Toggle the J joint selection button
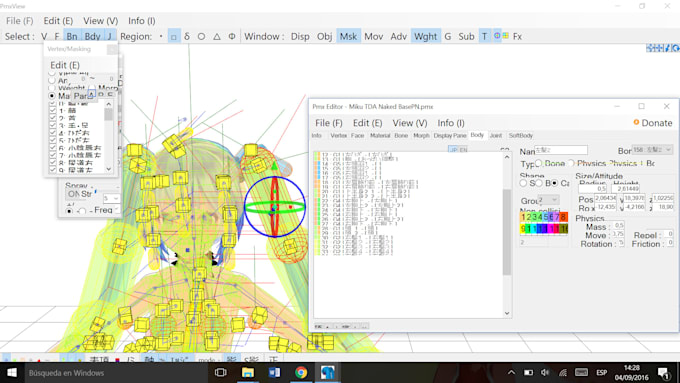Viewport: 680px width, 383px height. coord(109,36)
